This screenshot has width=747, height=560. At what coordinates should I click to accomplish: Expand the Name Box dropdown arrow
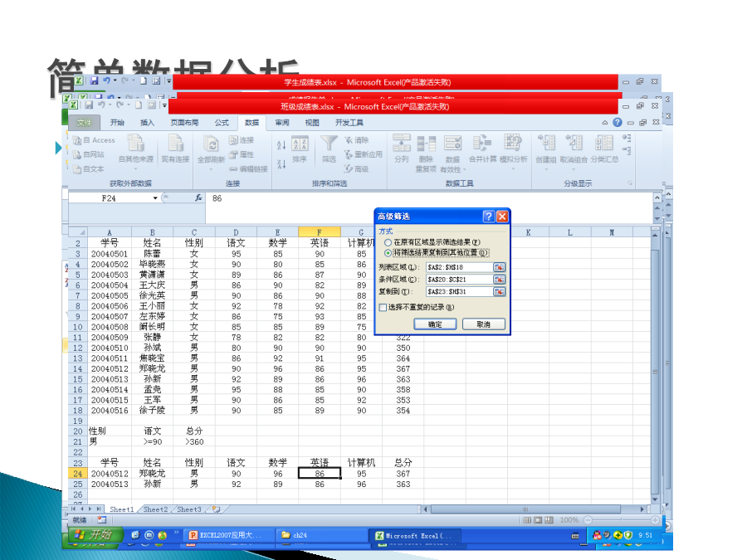(x=154, y=198)
